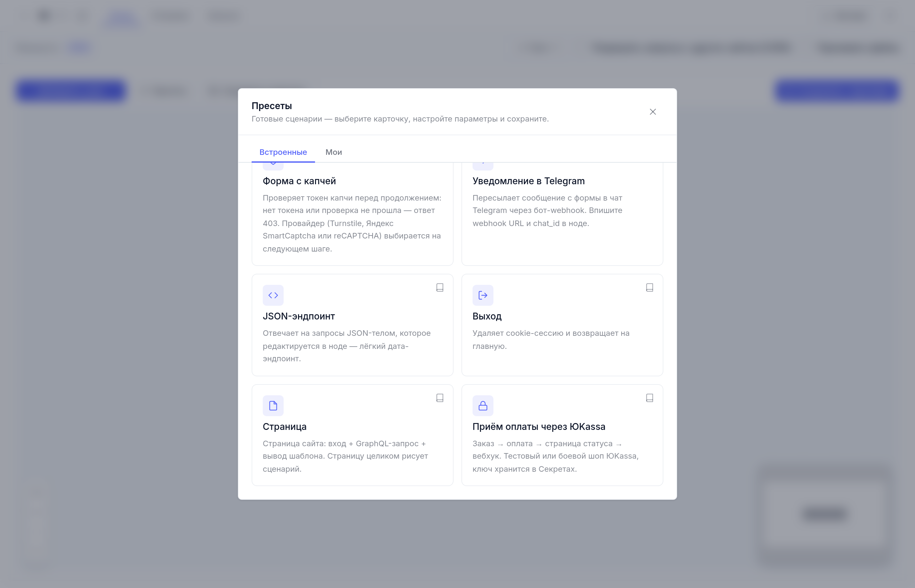Screen dimensions: 915x588
Task: Click the JSON-эндпоинт description text
Action: click(x=346, y=346)
